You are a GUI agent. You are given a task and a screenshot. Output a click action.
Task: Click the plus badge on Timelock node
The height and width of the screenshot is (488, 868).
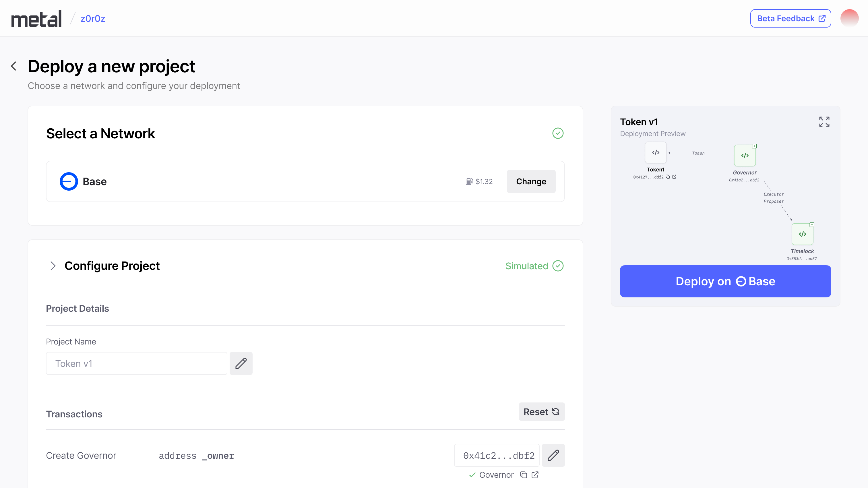812,225
